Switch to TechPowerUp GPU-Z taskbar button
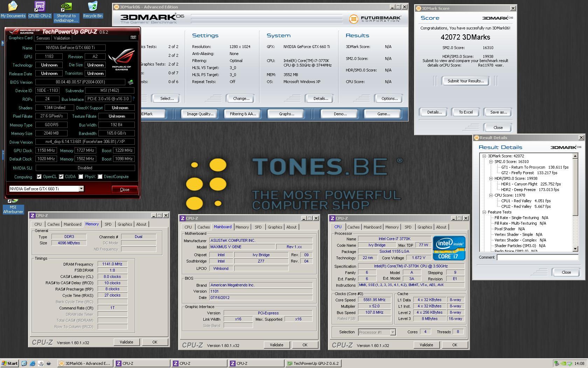Image resolution: width=588 pixels, height=368 pixels. pos(313,363)
